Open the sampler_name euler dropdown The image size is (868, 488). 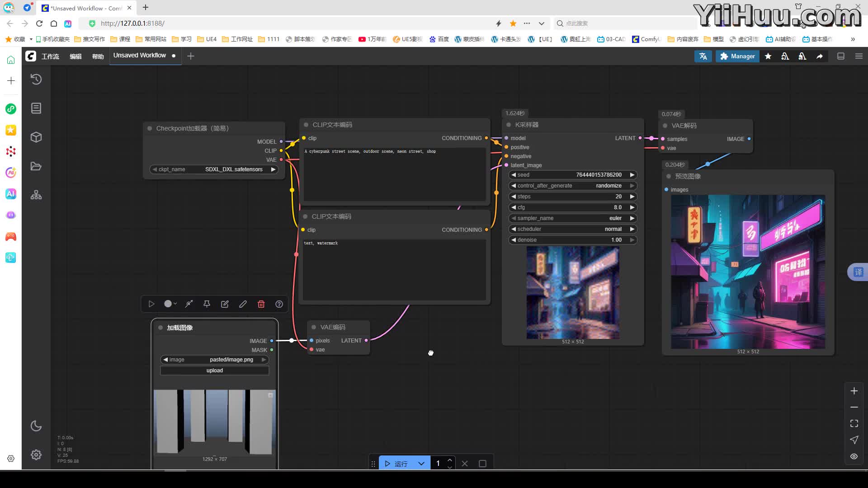(572, 218)
